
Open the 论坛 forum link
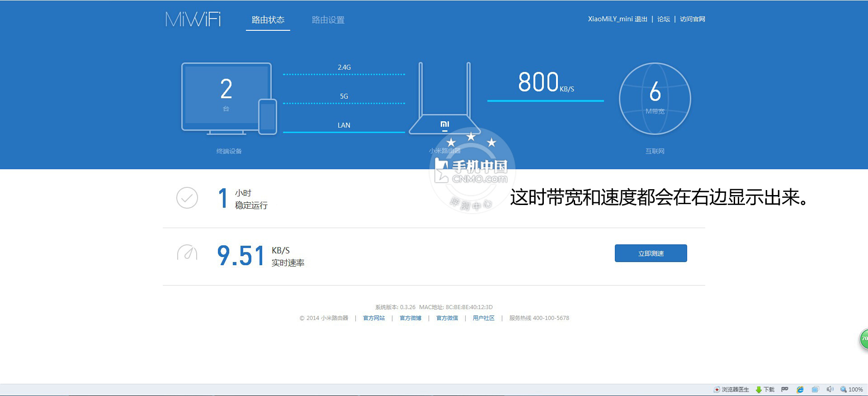click(x=663, y=19)
